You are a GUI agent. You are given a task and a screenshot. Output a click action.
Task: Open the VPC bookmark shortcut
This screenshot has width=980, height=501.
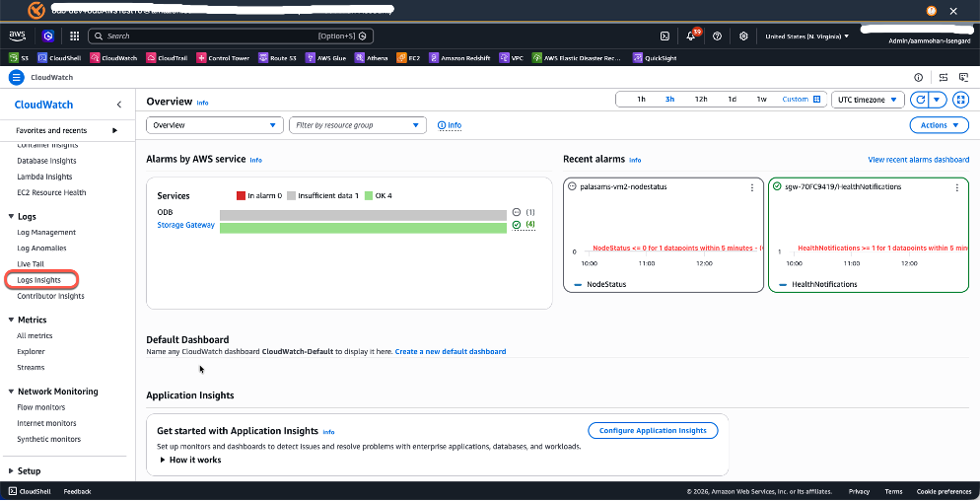click(512, 58)
